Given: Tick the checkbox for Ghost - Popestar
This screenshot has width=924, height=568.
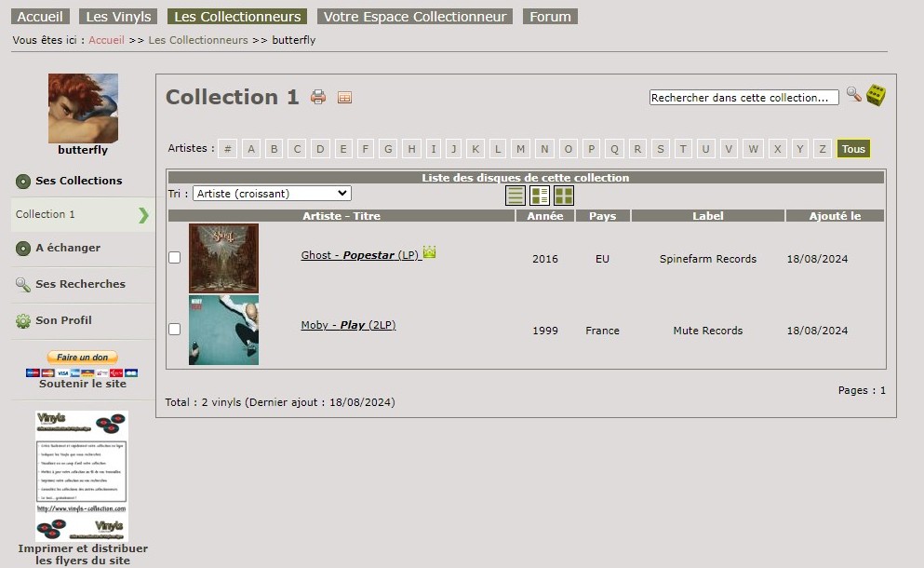Looking at the screenshot, I should [174, 257].
